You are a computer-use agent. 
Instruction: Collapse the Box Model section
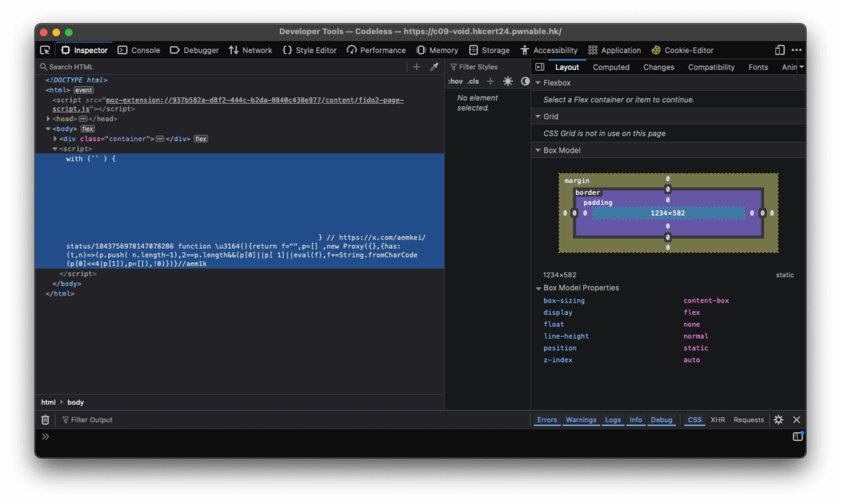538,150
